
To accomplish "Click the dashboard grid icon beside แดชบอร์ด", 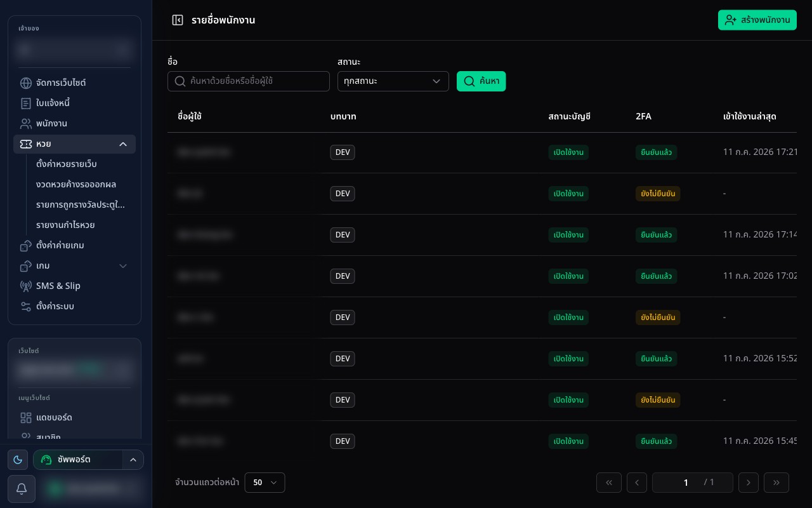I will pyautogui.click(x=26, y=418).
